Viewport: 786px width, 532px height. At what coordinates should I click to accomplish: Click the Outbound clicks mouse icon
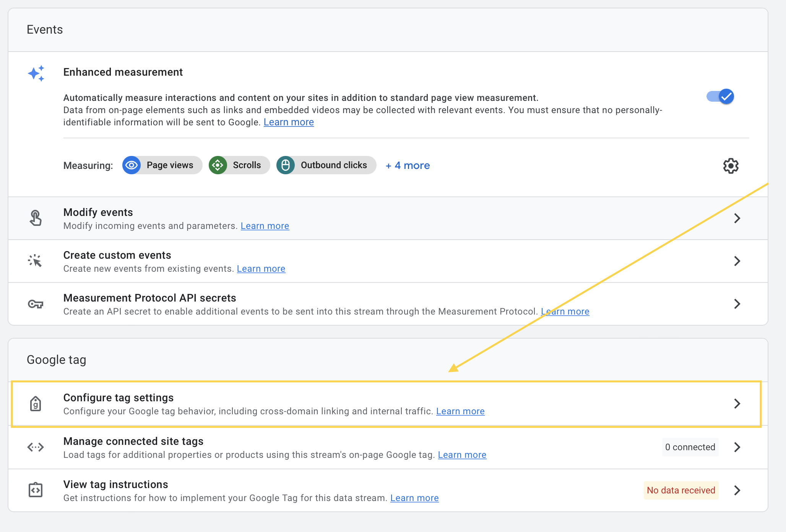tap(286, 165)
